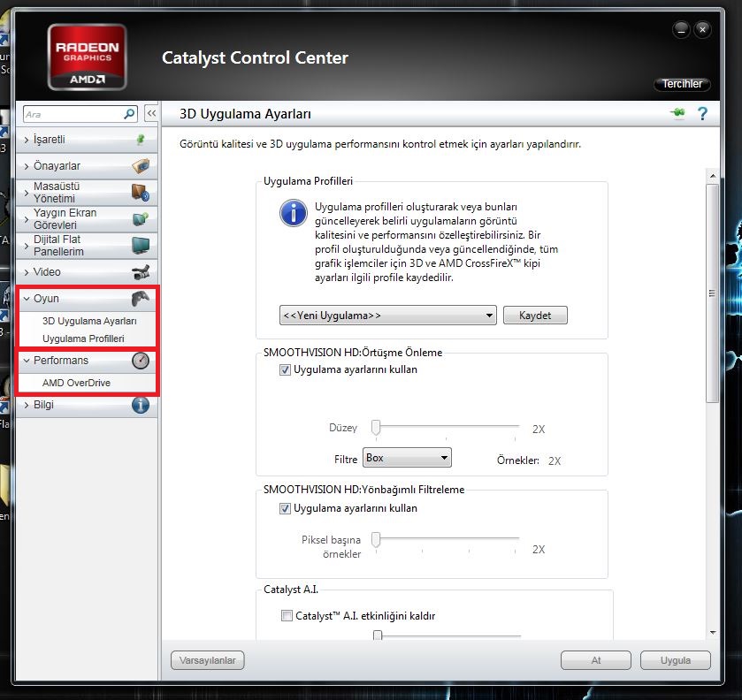The width and height of the screenshot is (742, 700).
Task: Expand the İşaretli section
Action: tap(27, 140)
